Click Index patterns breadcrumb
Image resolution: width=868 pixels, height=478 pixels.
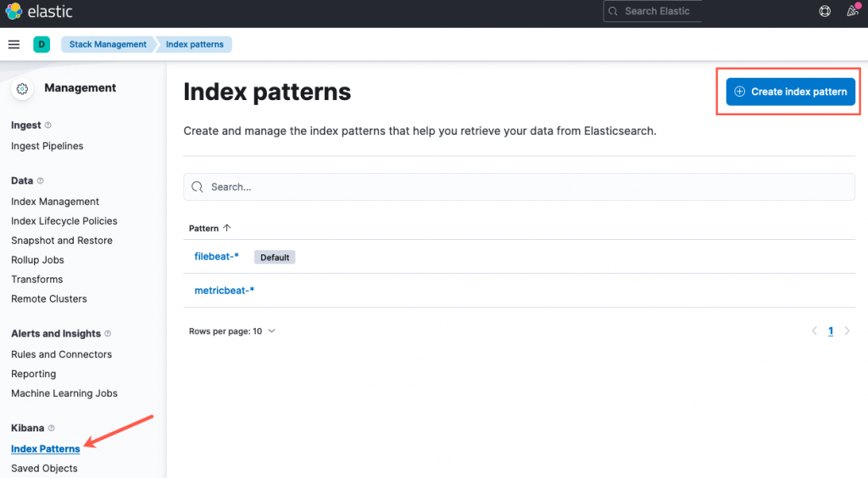[x=195, y=44]
